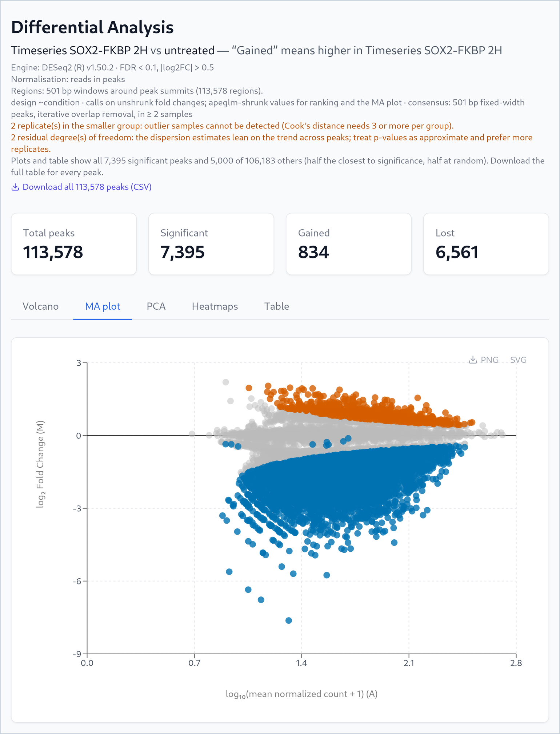Screen dimensions: 560x734
Task: Click the y-axis tick label -6
Action: [x=77, y=581]
